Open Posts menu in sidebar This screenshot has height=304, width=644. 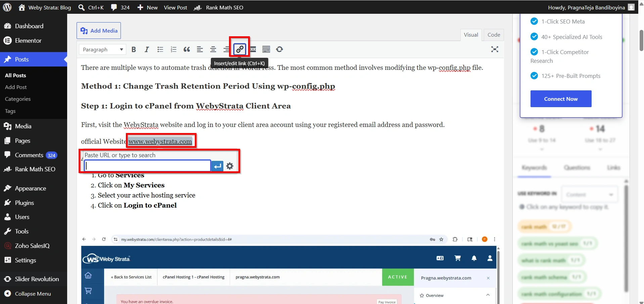pos(34,59)
